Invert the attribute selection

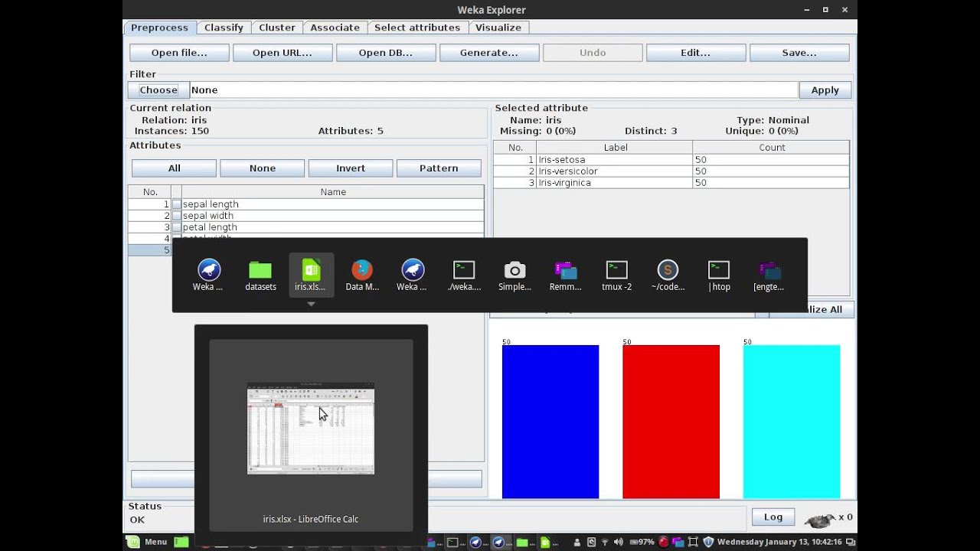[x=351, y=168]
